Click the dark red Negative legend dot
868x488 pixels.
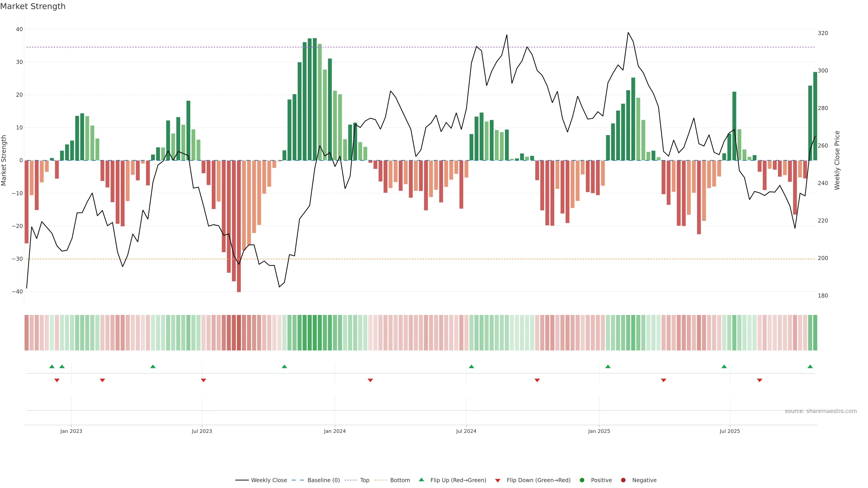(x=623, y=480)
